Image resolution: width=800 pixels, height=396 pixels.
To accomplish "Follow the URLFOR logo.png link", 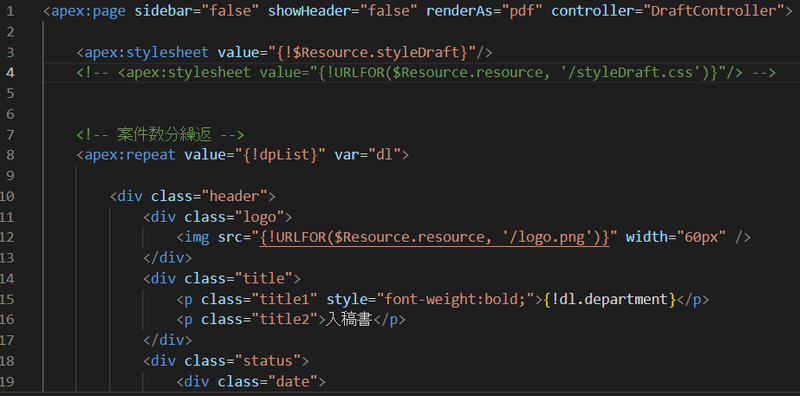I will pyautogui.click(x=435, y=237).
